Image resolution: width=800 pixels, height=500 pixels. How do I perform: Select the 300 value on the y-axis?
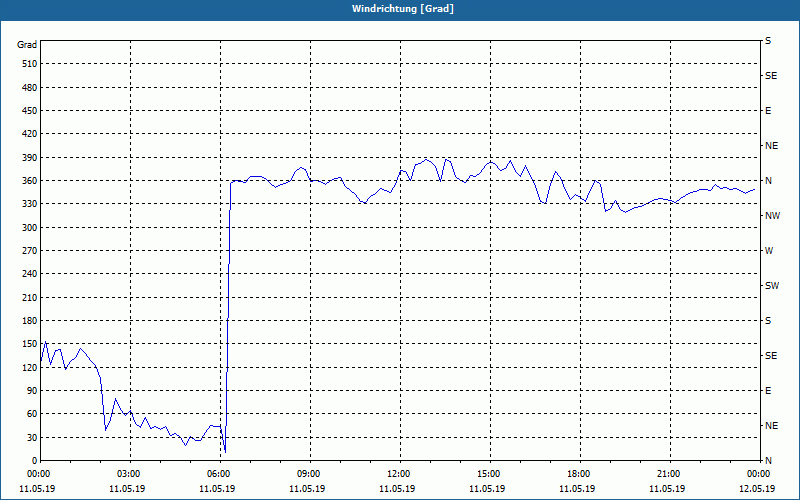click(x=30, y=228)
